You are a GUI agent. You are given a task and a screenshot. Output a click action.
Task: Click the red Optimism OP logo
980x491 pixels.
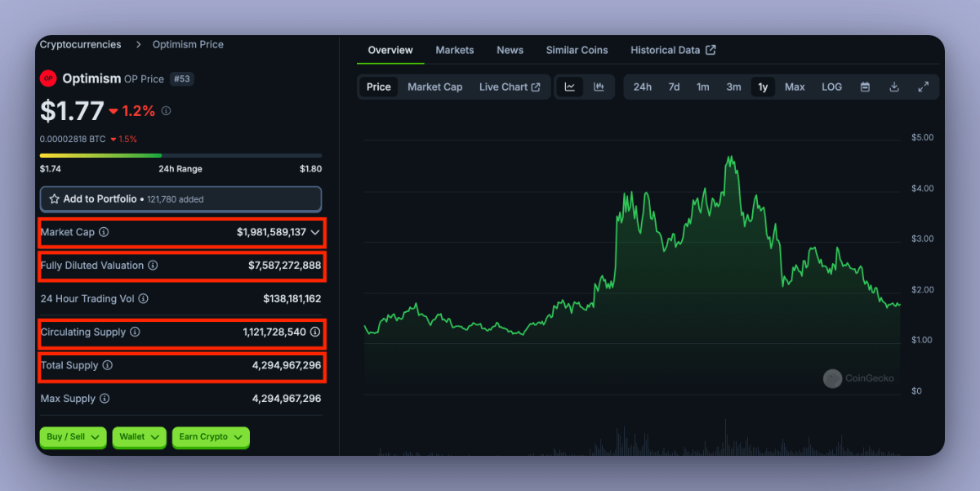click(48, 78)
